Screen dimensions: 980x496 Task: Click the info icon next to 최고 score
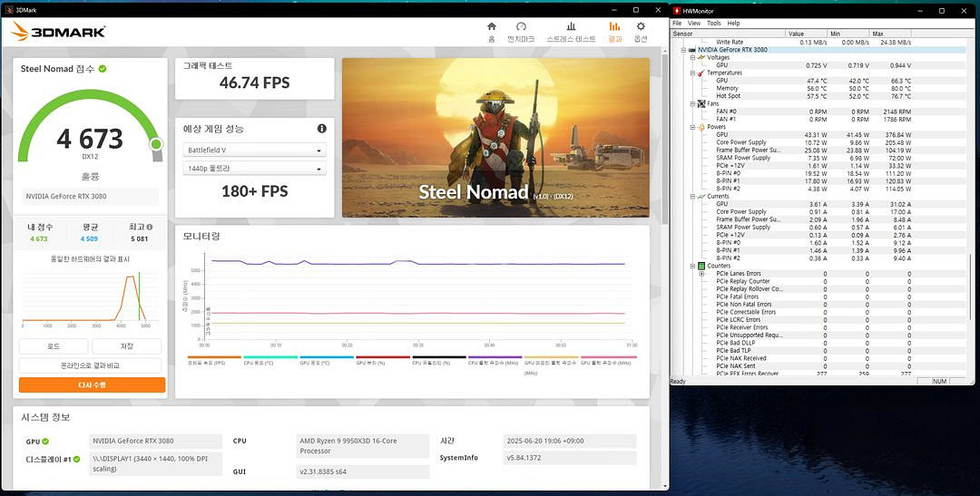pyautogui.click(x=150, y=228)
